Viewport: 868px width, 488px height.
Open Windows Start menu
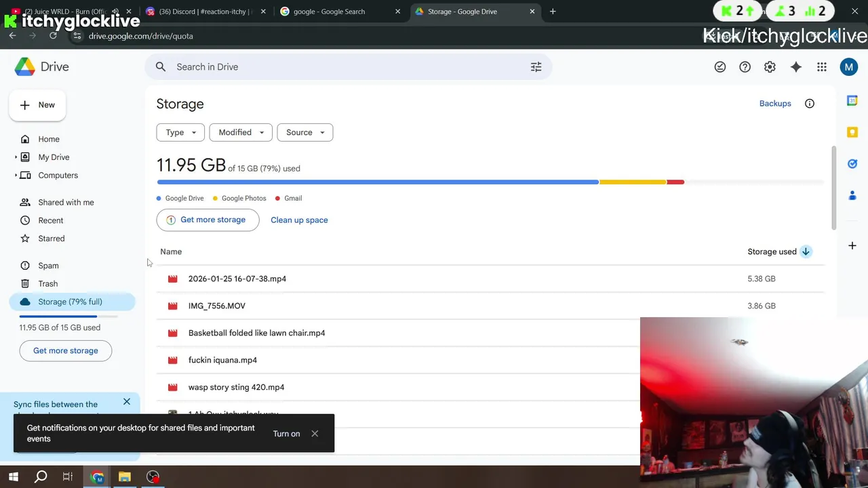click(13, 476)
